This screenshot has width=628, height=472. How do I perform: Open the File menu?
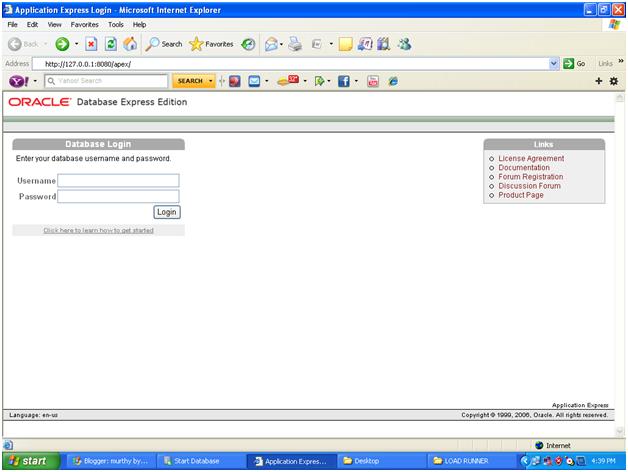coord(12,24)
